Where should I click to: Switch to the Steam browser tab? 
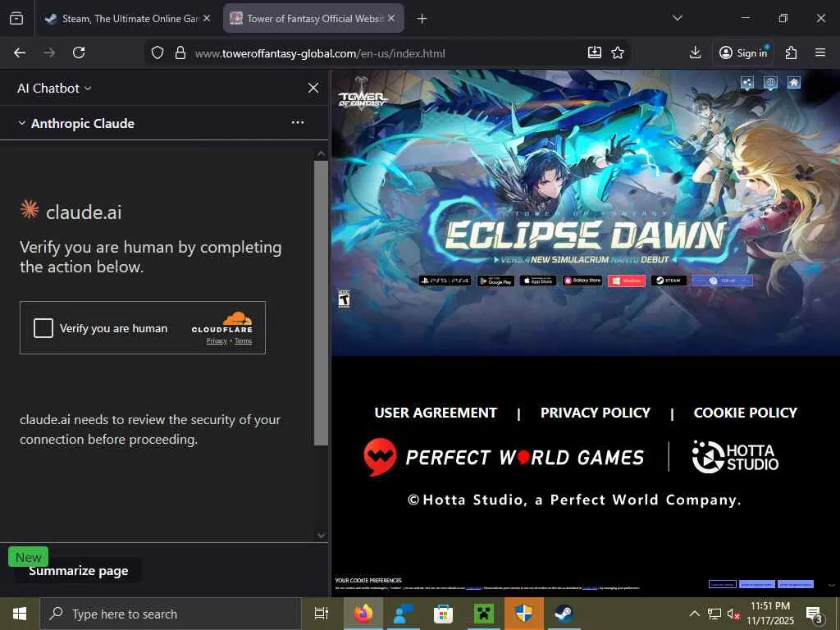pos(127,19)
